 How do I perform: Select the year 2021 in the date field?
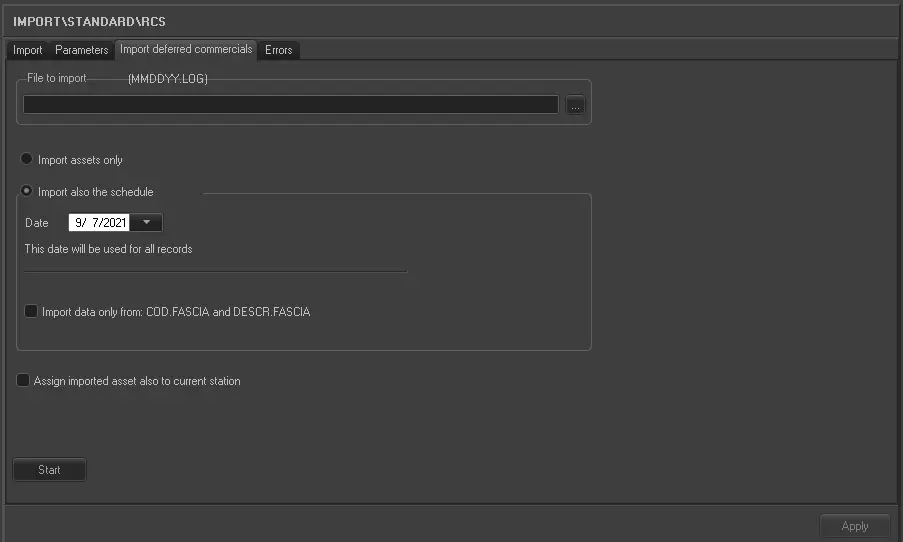114,223
